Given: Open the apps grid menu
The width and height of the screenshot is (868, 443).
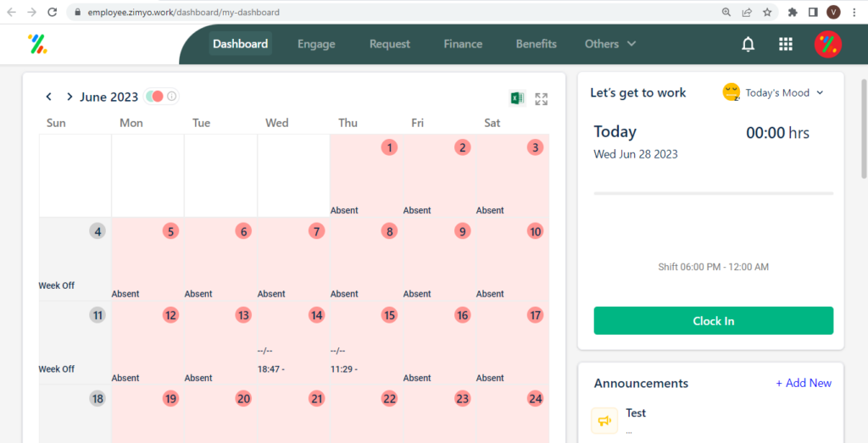Looking at the screenshot, I should [x=786, y=44].
